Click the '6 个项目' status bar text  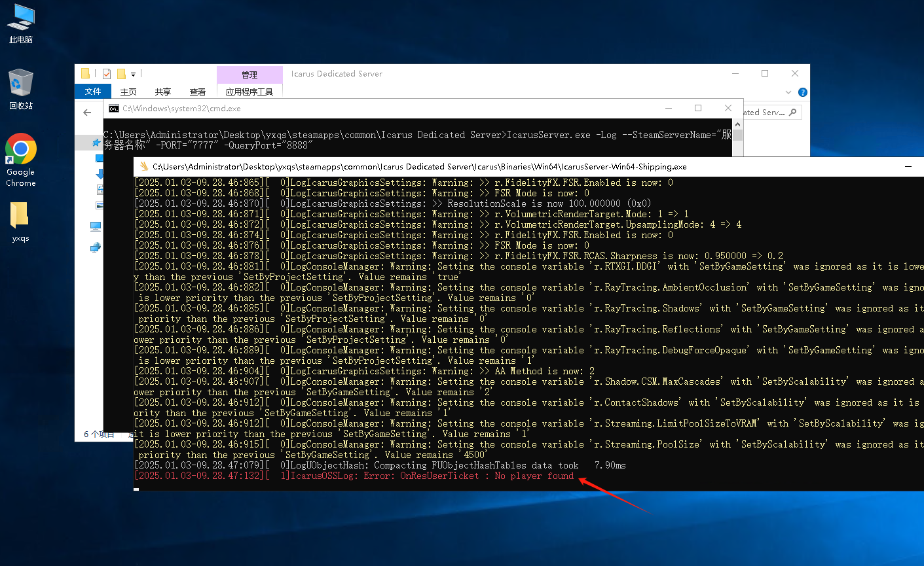pos(99,434)
